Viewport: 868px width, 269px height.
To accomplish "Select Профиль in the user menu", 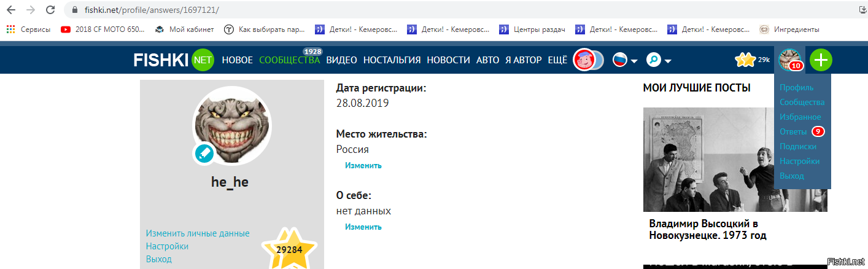I will pos(796,88).
